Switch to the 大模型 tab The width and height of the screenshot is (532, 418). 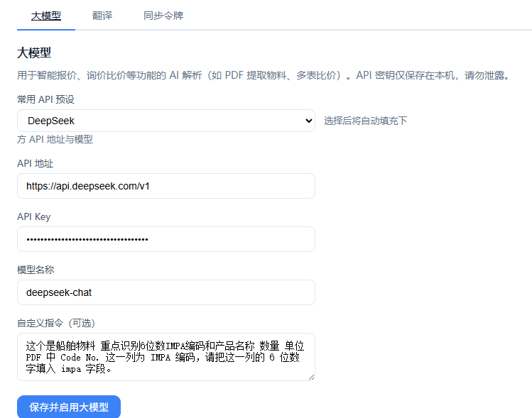pos(46,16)
